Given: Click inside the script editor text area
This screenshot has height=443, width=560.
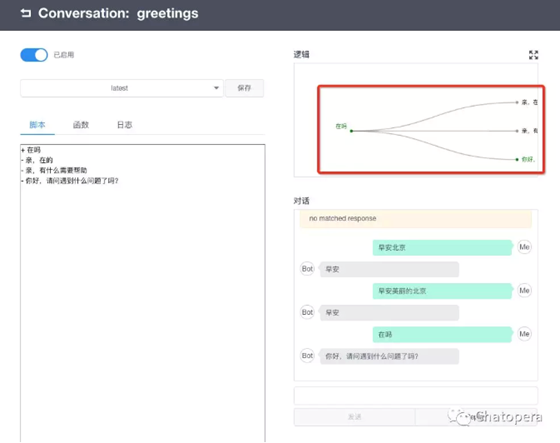Looking at the screenshot, I should 143,293.
